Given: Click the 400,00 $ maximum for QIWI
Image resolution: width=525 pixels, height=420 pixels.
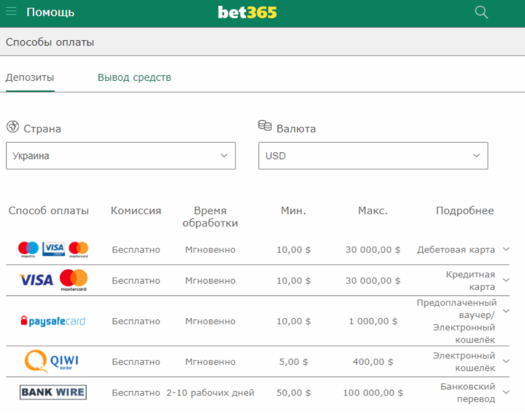Looking at the screenshot, I should coord(373,362).
